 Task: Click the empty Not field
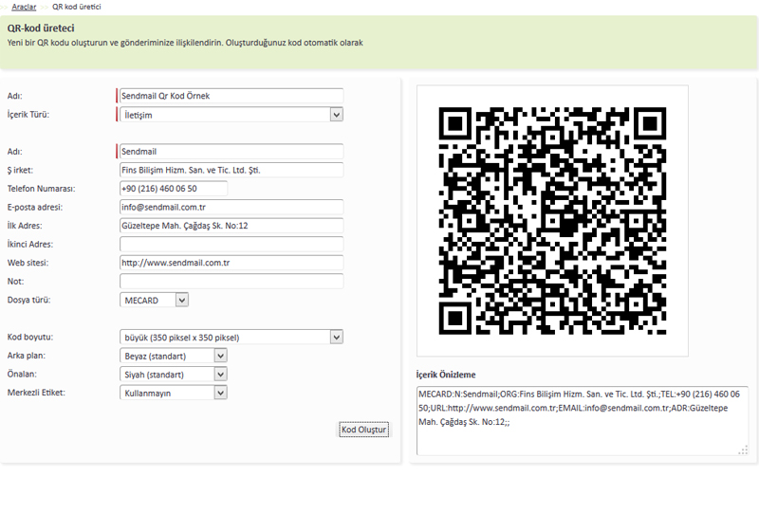click(231, 281)
